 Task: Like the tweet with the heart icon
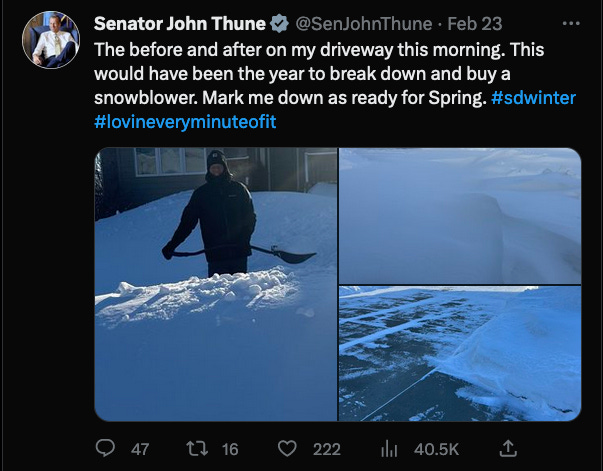click(287, 449)
